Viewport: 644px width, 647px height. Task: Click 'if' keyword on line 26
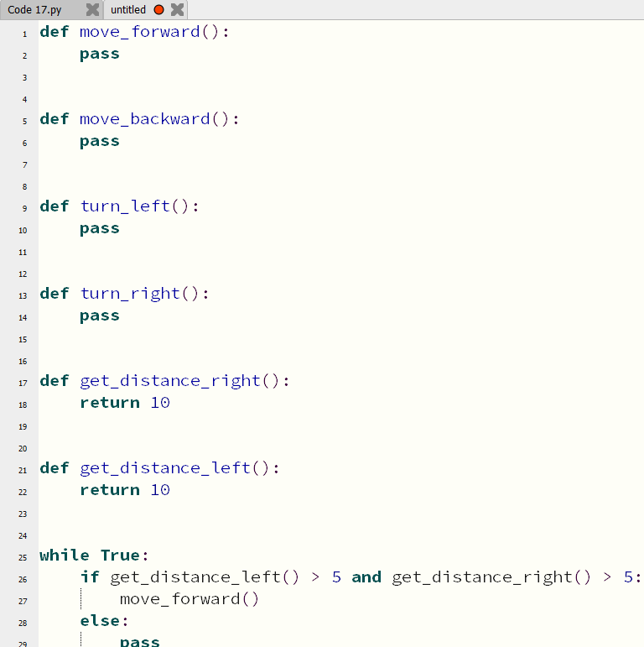[x=90, y=577]
